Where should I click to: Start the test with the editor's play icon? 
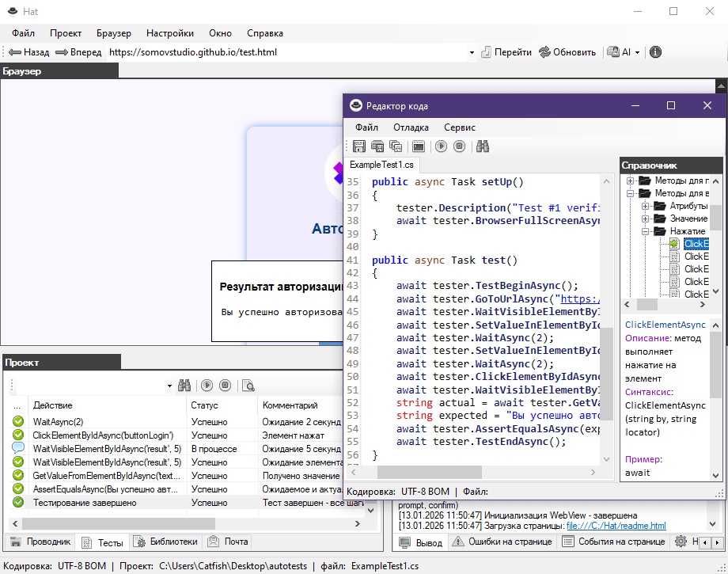click(x=441, y=146)
